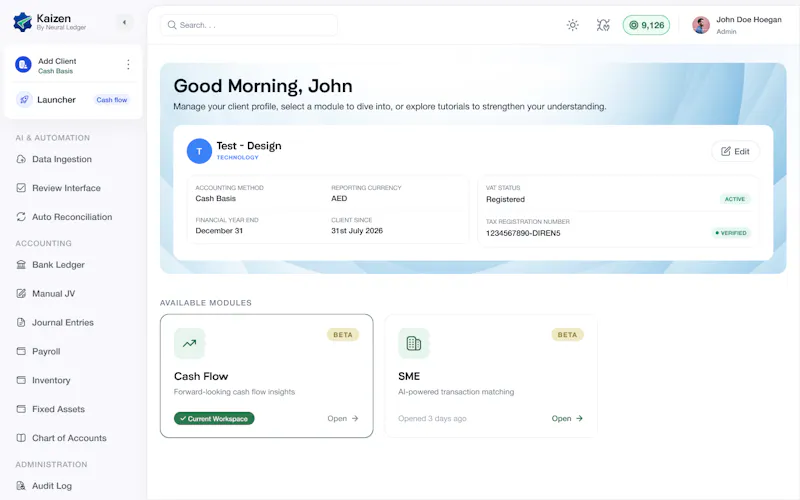Click John Doe Hoegan profile avatar

[x=701, y=25]
